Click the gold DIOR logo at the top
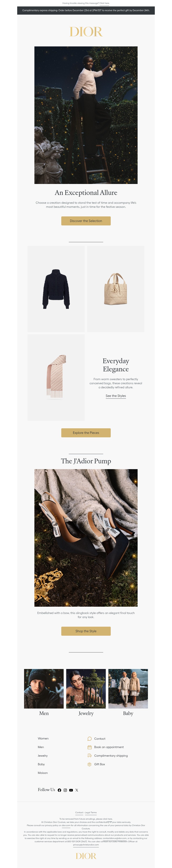This screenshot has width=172, height=868. click(x=86, y=32)
